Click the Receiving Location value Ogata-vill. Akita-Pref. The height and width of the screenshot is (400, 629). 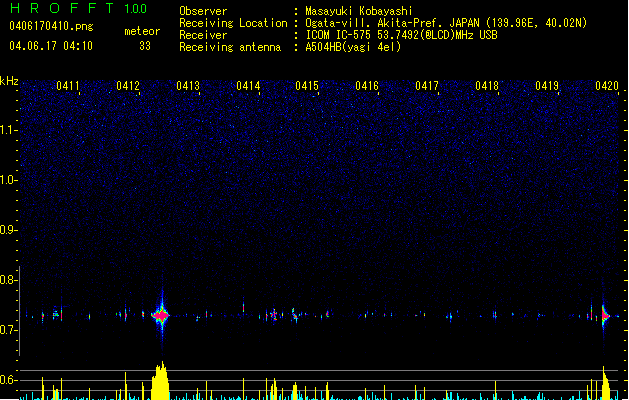click(x=446, y=23)
